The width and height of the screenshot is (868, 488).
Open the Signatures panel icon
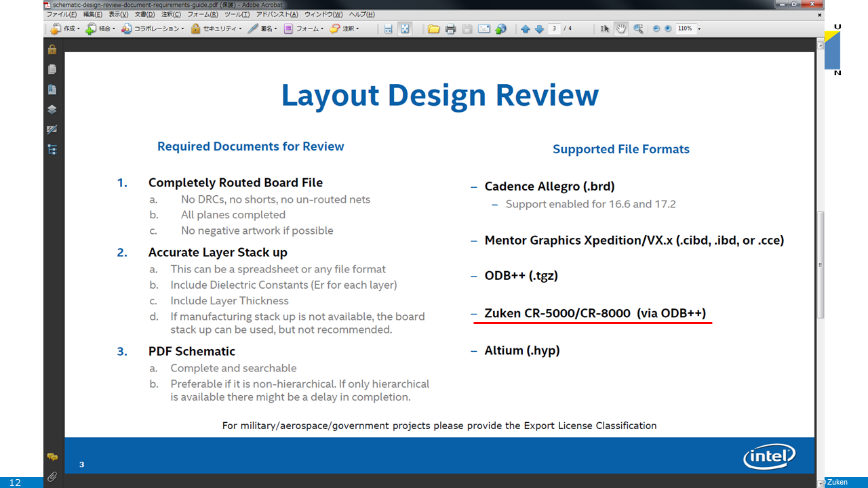point(52,129)
